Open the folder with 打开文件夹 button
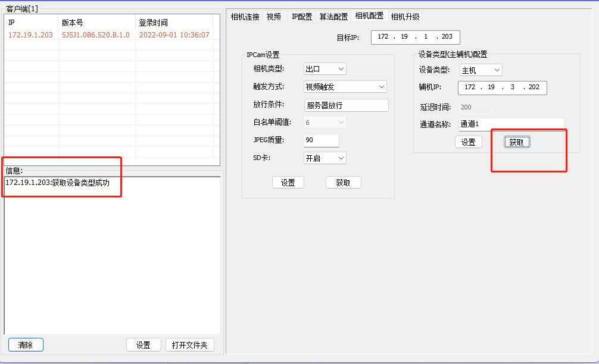 pos(189,344)
